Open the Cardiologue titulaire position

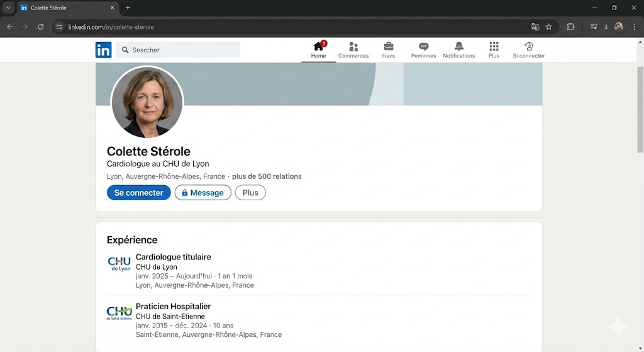pyautogui.click(x=174, y=257)
